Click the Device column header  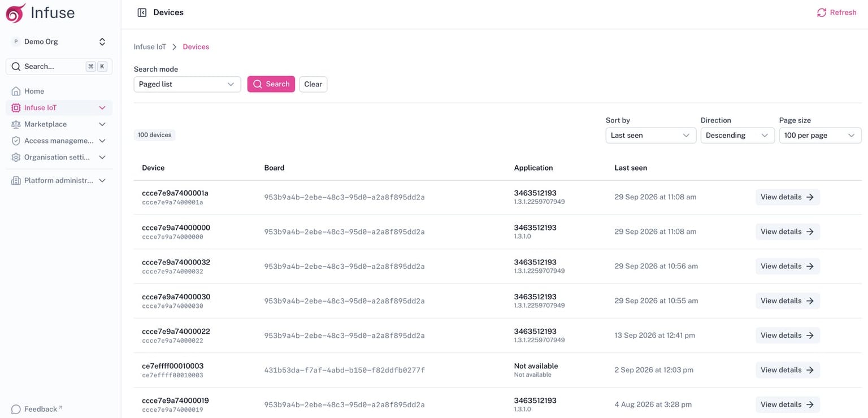click(153, 168)
